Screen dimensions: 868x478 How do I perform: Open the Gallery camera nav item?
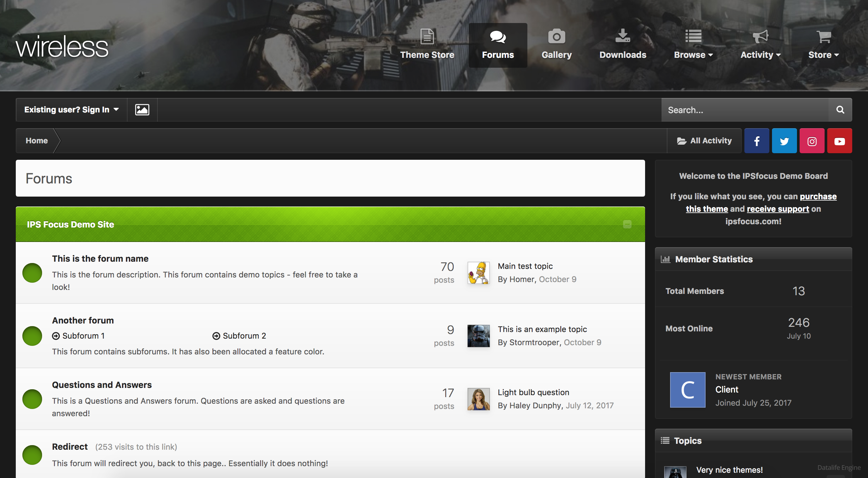556,45
